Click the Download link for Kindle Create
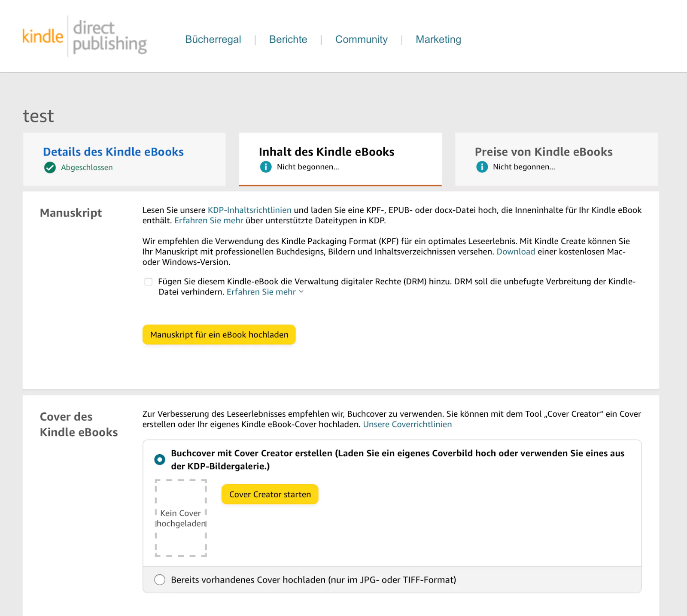Screen dimensions: 687x616 tap(515, 252)
